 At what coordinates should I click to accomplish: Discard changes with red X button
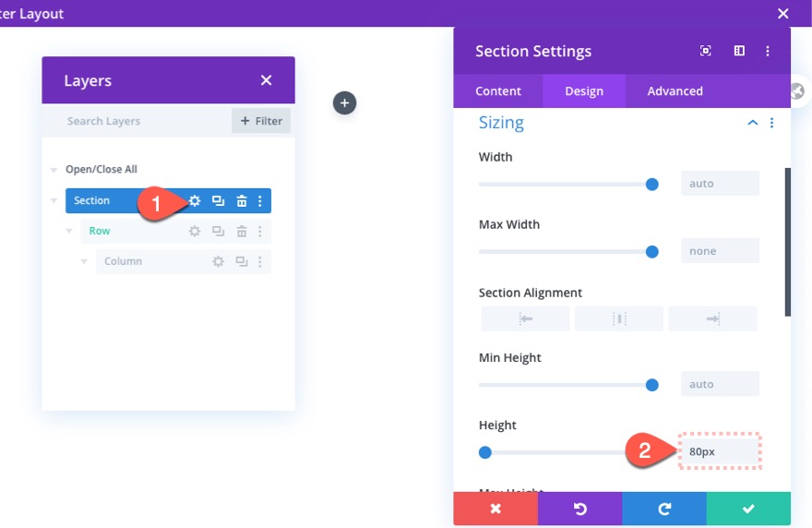[x=496, y=509]
